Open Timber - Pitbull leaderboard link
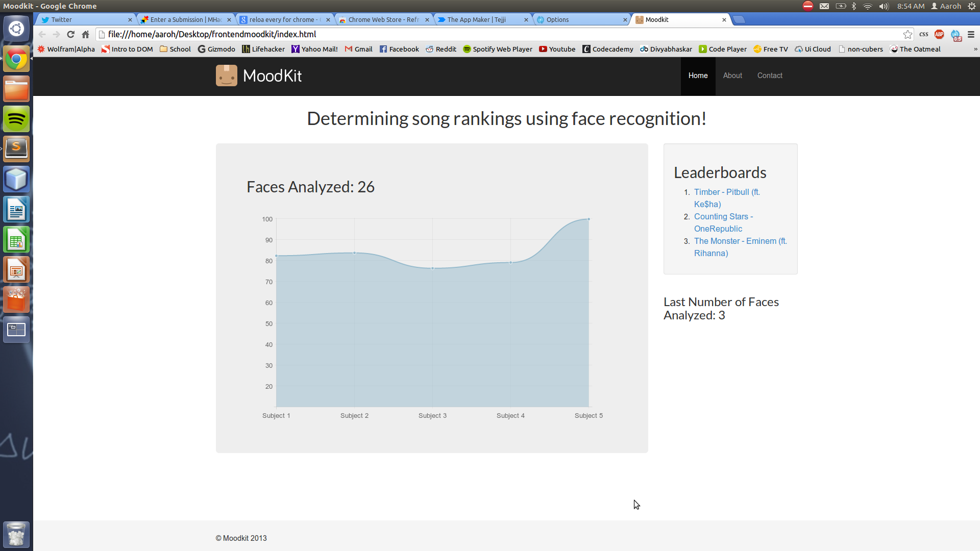 [727, 192]
